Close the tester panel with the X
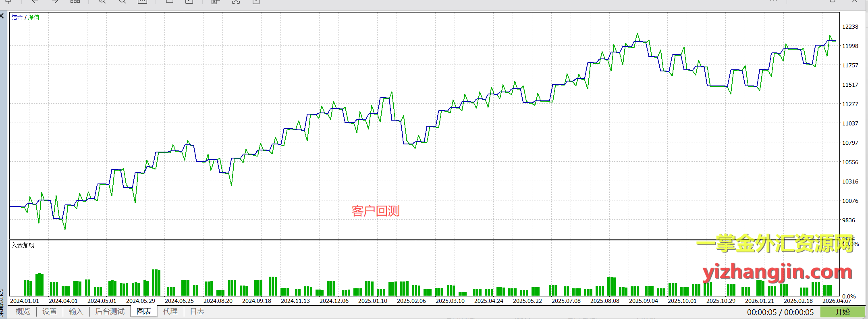 (x=2, y=16)
